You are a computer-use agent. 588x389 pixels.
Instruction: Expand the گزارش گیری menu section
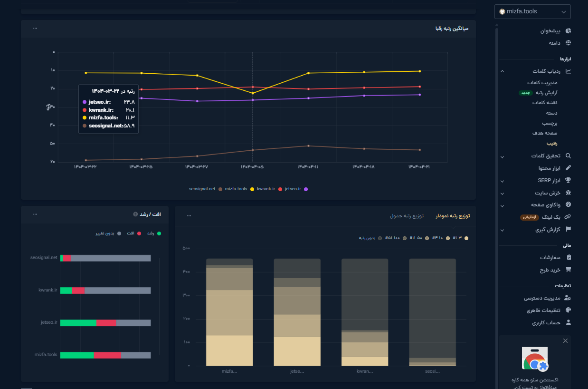503,230
